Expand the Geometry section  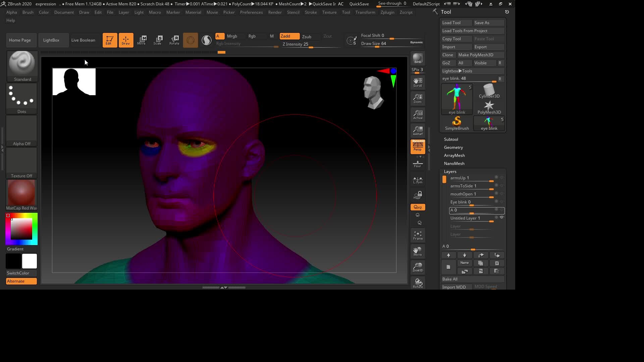click(453, 147)
